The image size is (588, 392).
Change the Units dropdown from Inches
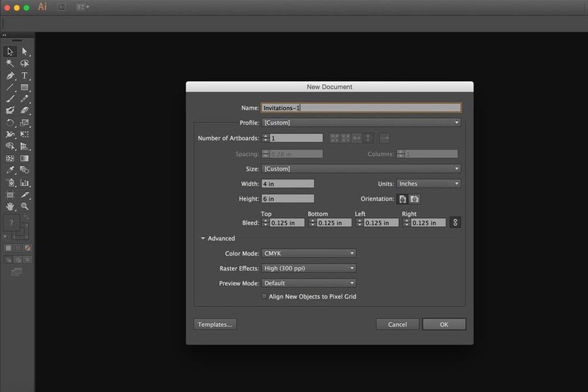(428, 184)
